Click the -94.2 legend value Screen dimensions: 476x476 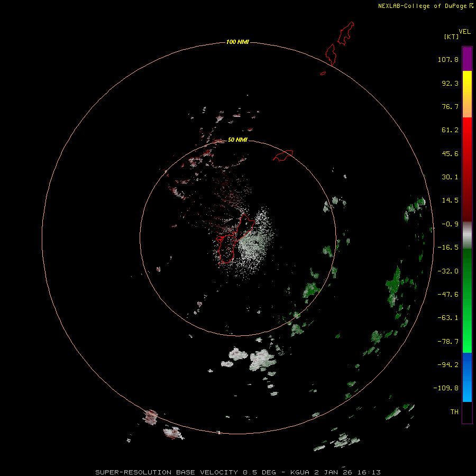448,364
